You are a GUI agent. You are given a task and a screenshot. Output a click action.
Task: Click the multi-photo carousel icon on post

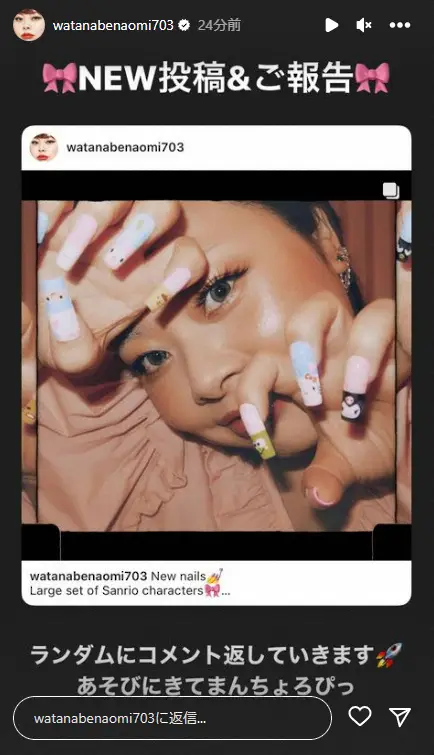[x=391, y=190]
